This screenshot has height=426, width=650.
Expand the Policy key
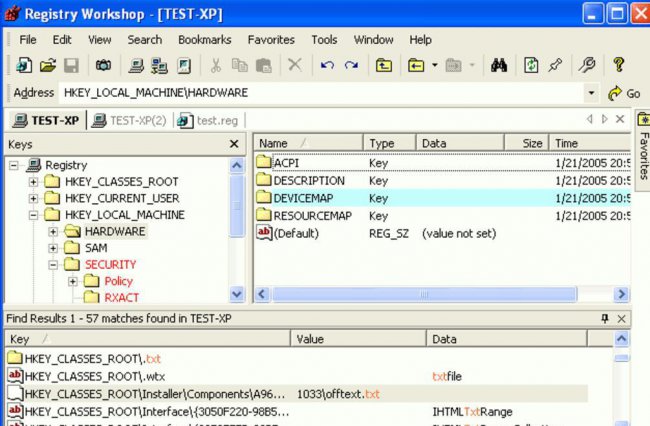pos(73,281)
